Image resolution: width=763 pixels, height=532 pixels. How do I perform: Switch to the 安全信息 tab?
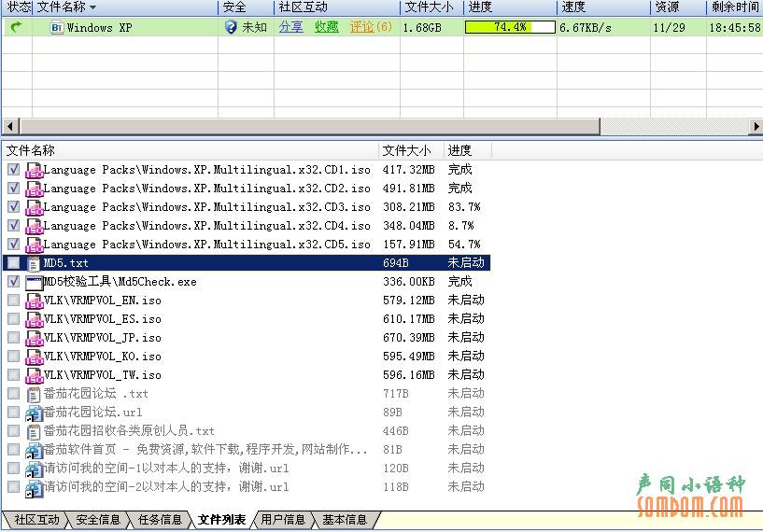[98, 520]
